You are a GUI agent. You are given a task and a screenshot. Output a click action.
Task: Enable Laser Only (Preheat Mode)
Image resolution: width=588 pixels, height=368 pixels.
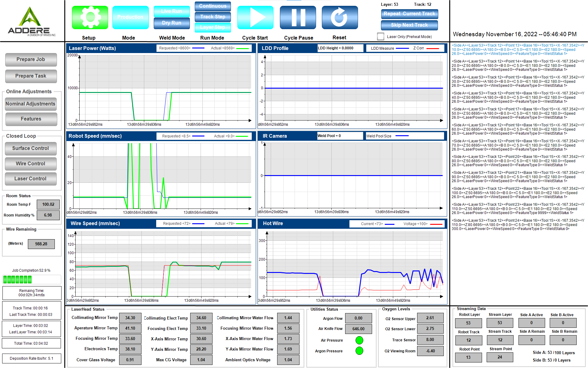381,36
